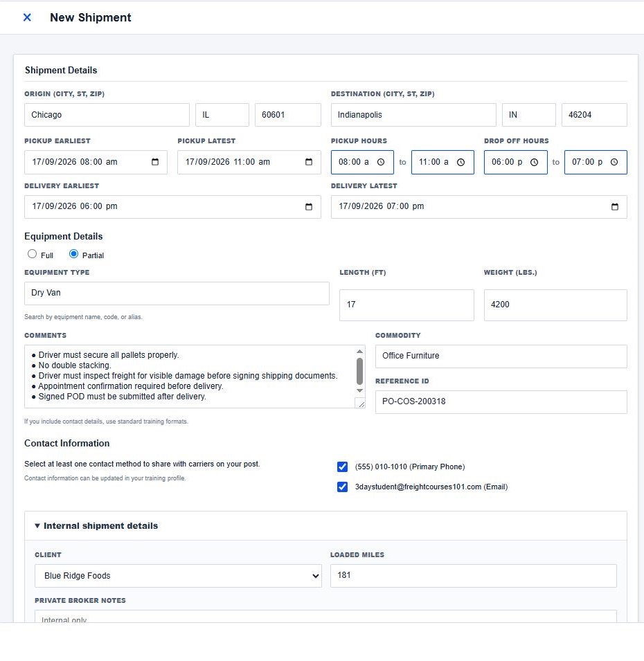Click the Reference ID field

[x=501, y=402]
